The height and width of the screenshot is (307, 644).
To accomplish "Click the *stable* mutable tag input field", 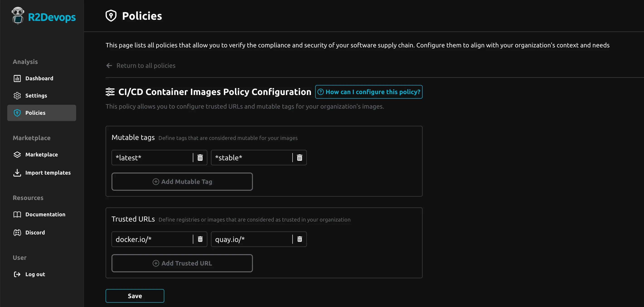I will pyautogui.click(x=252, y=157).
